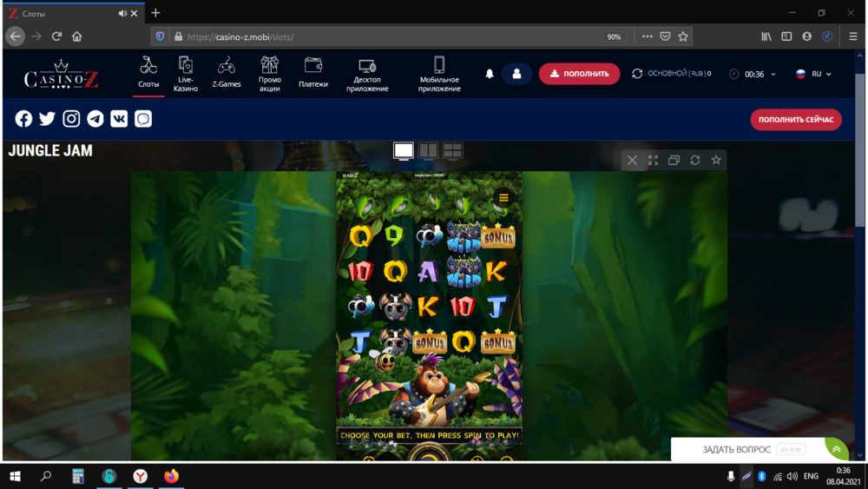Screen dimensions: 868x489
Task: Open Мобильное приложение page
Action: point(439,74)
